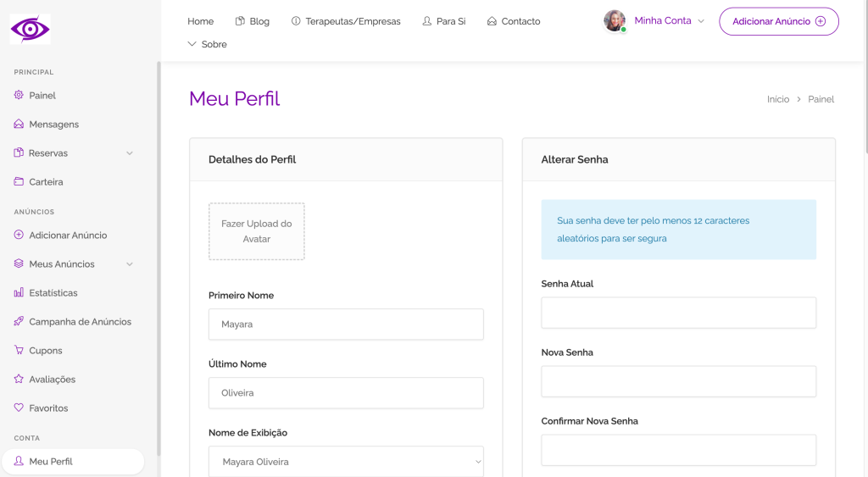Expand the Reservas sidebar submenu
868x477 pixels.
click(x=130, y=153)
